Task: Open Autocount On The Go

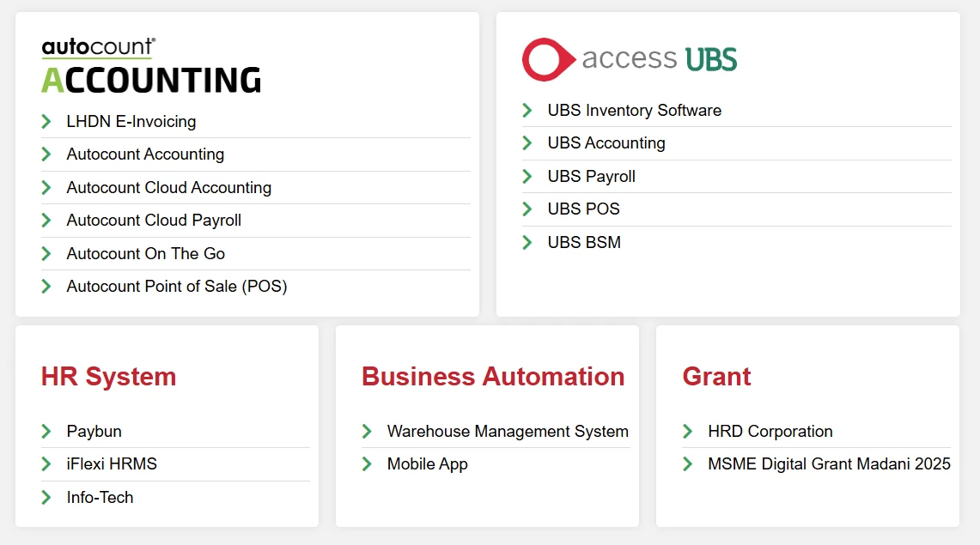Action: 146,253
